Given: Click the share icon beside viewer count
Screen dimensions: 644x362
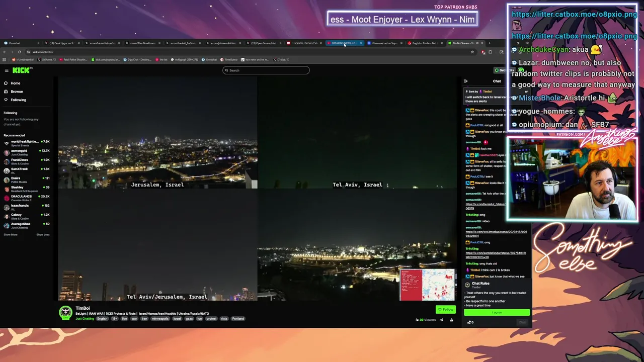Looking at the screenshot, I should click(442, 320).
